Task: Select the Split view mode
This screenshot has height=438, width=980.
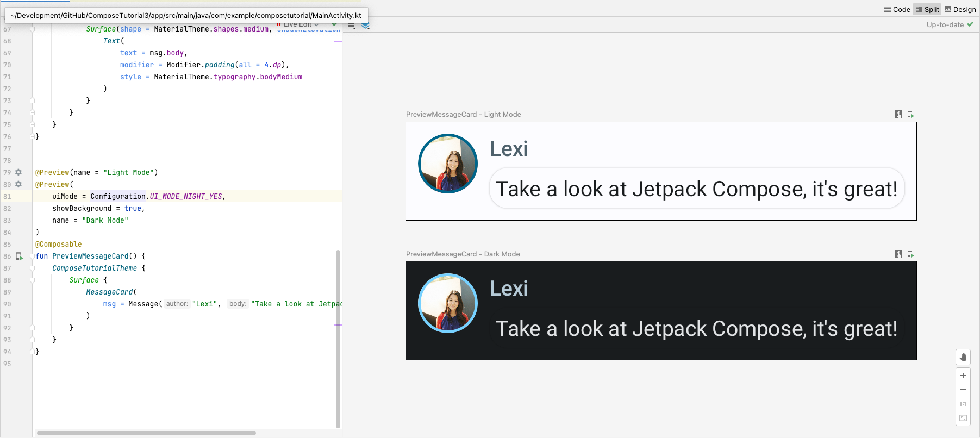Action: point(927,9)
